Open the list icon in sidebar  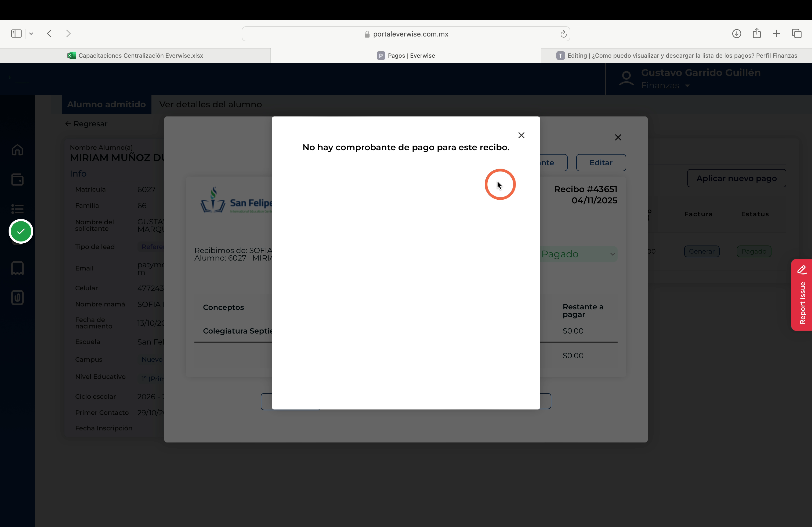click(17, 208)
